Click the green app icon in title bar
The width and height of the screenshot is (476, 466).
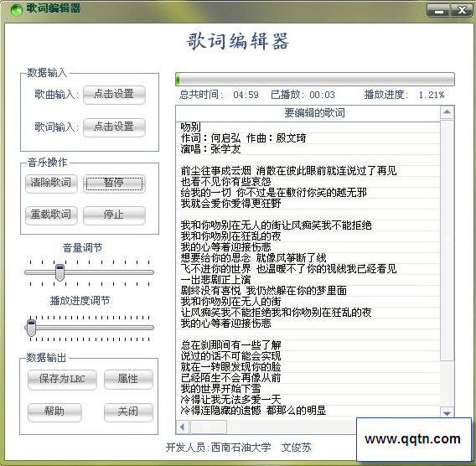tap(17, 9)
